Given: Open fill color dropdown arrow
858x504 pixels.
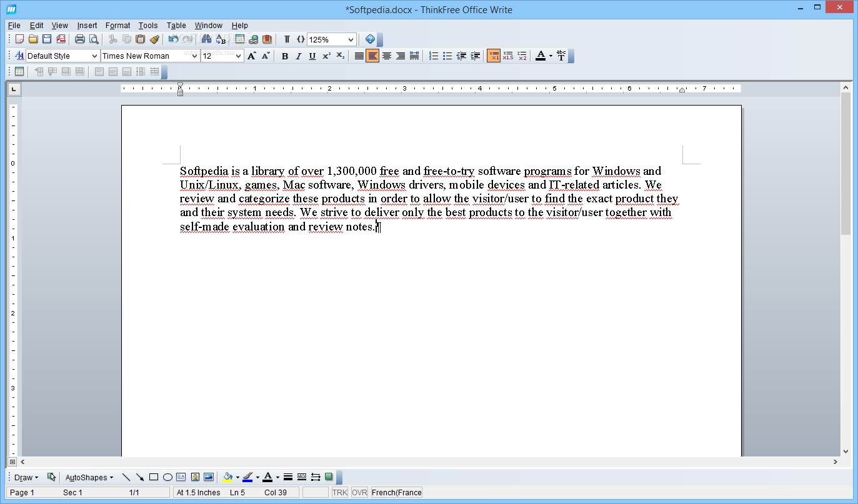Looking at the screenshot, I should pyautogui.click(x=237, y=477).
